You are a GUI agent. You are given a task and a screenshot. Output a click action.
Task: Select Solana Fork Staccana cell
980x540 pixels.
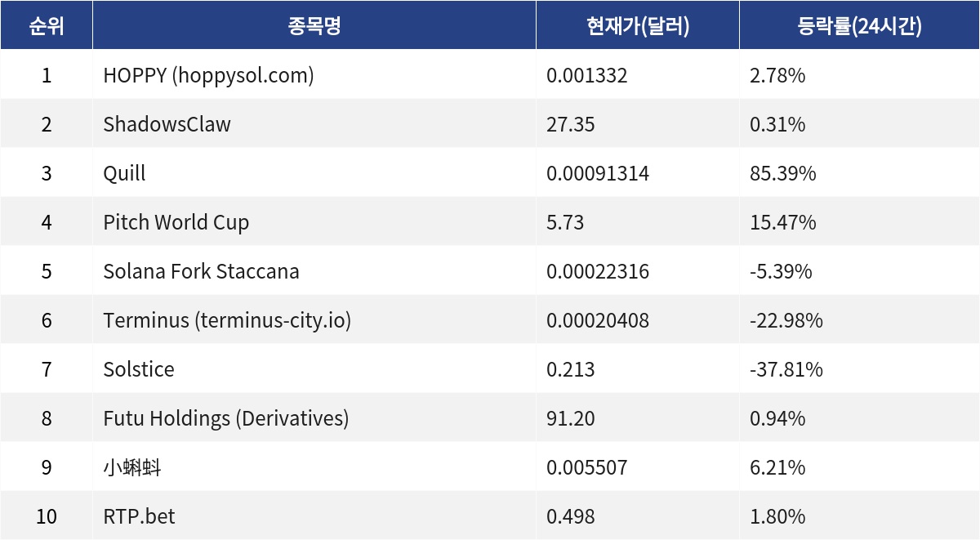[314, 271]
